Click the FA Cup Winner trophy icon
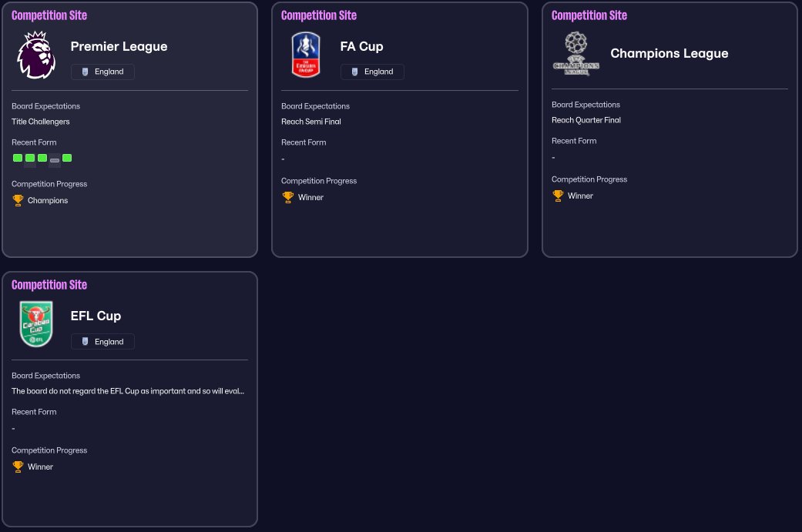Viewport: 802px width, 532px height. click(288, 197)
